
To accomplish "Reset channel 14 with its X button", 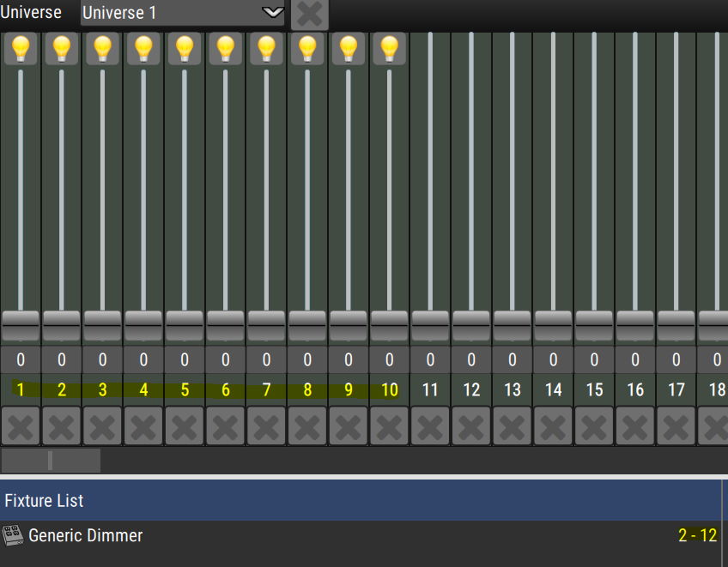I will point(554,426).
